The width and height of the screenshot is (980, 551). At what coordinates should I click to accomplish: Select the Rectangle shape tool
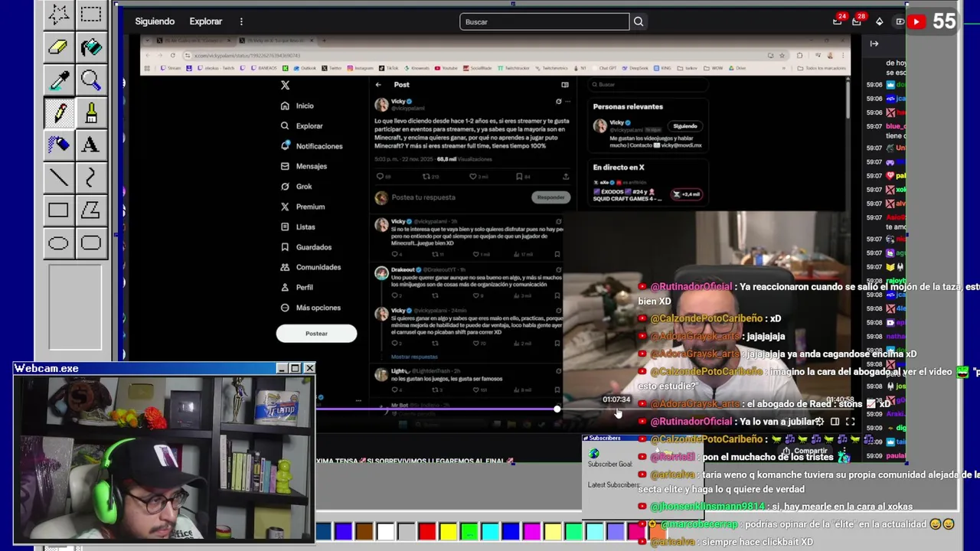click(x=58, y=210)
